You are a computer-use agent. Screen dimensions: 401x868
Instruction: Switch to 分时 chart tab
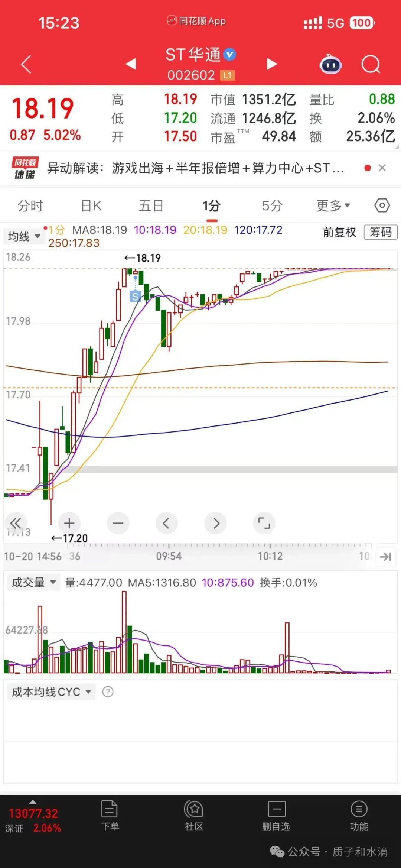[x=30, y=205]
